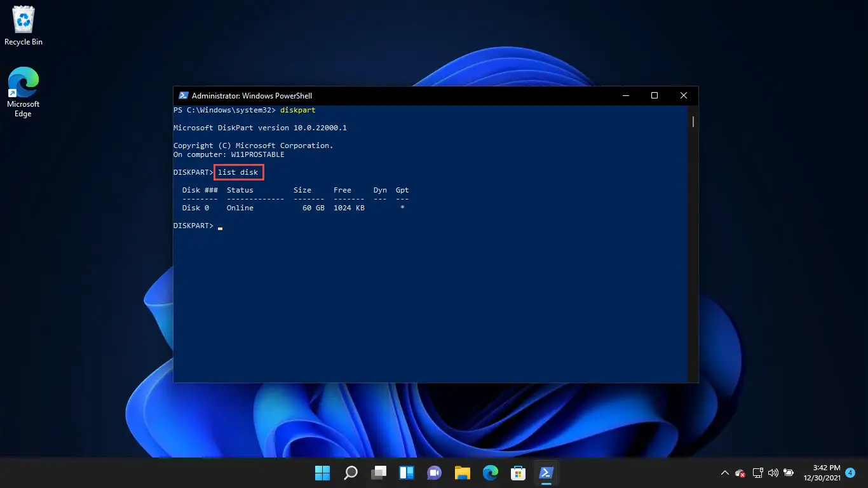Click the 'Disk ###' column header
The width and height of the screenshot is (868, 488).
(x=200, y=190)
